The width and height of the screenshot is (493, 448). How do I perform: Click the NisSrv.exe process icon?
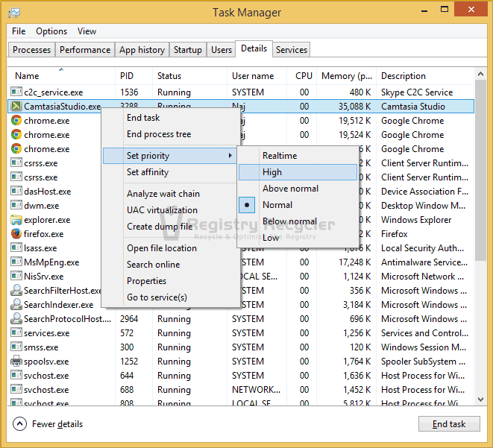16,276
